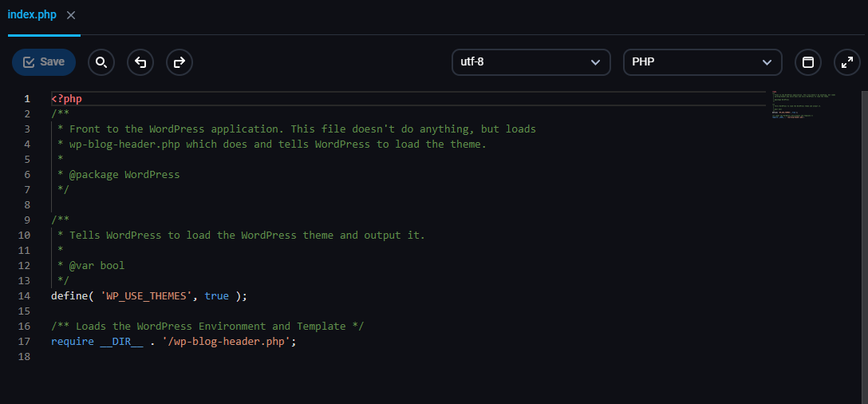The height and width of the screenshot is (404, 868).
Task: Open the utf-8 encoding dropdown
Action: point(531,62)
